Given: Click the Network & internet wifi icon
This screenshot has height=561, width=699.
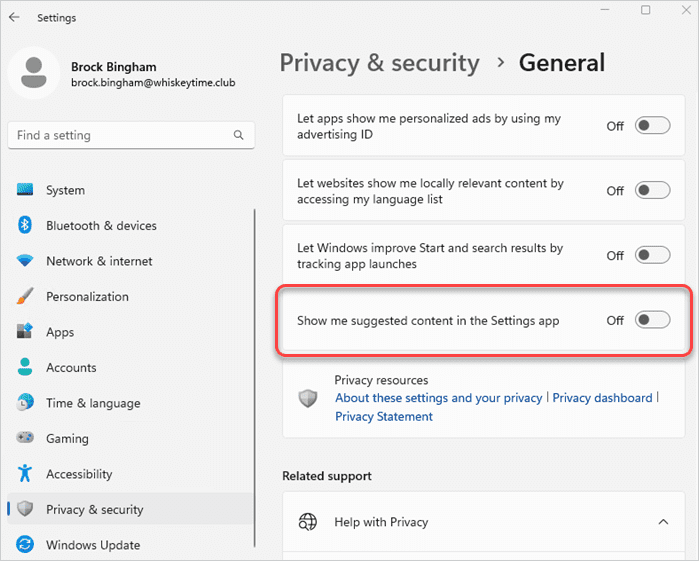Looking at the screenshot, I should (26, 261).
